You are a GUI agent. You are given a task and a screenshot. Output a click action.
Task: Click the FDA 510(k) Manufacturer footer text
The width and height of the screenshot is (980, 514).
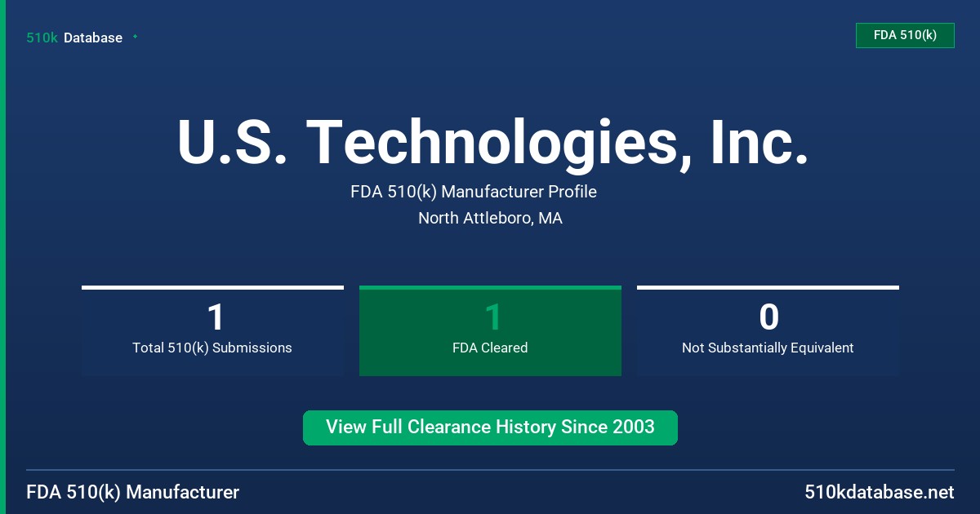tap(133, 492)
